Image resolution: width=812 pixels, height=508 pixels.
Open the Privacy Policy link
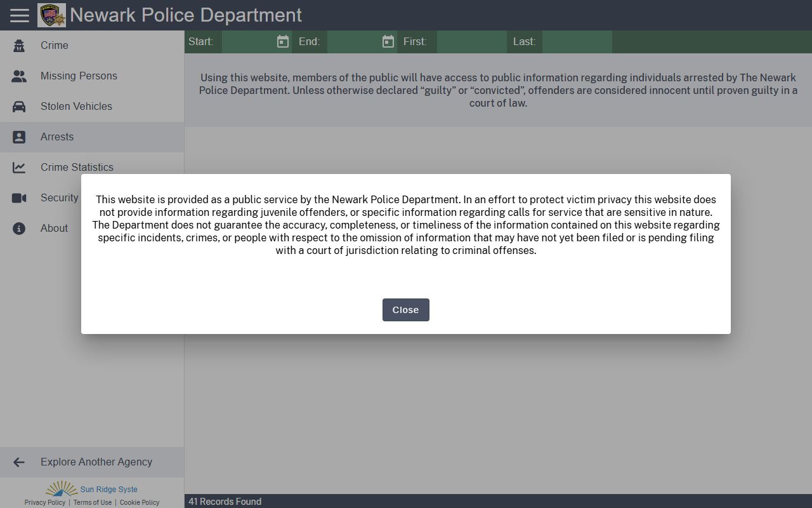click(45, 502)
